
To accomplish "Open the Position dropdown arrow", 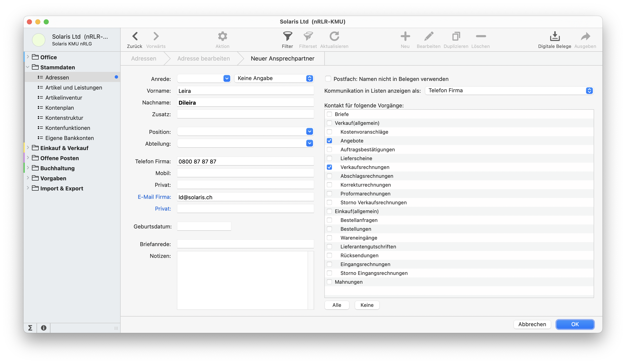I will (309, 131).
